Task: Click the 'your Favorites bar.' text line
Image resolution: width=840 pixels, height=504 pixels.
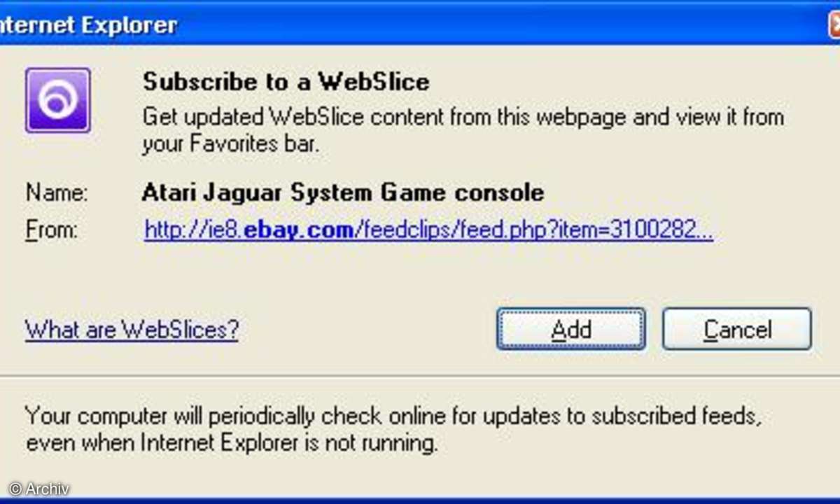Action: coord(231,144)
